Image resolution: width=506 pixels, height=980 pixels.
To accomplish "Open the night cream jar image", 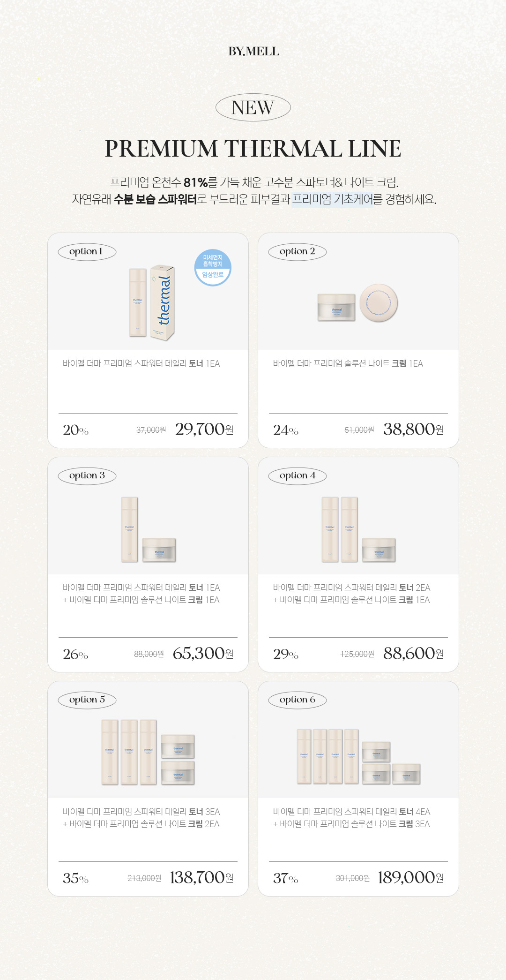I will click(357, 303).
